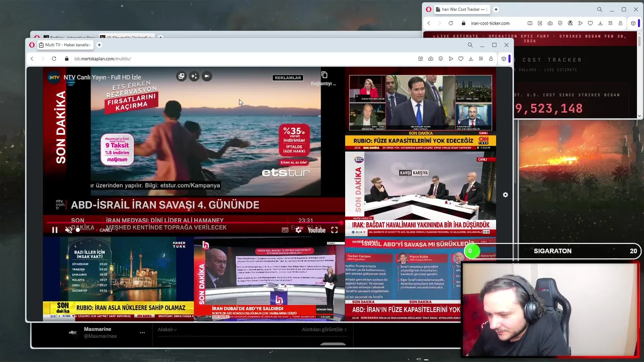
Task: Enable reader mode in Iran tracker window
Action: [530, 23]
